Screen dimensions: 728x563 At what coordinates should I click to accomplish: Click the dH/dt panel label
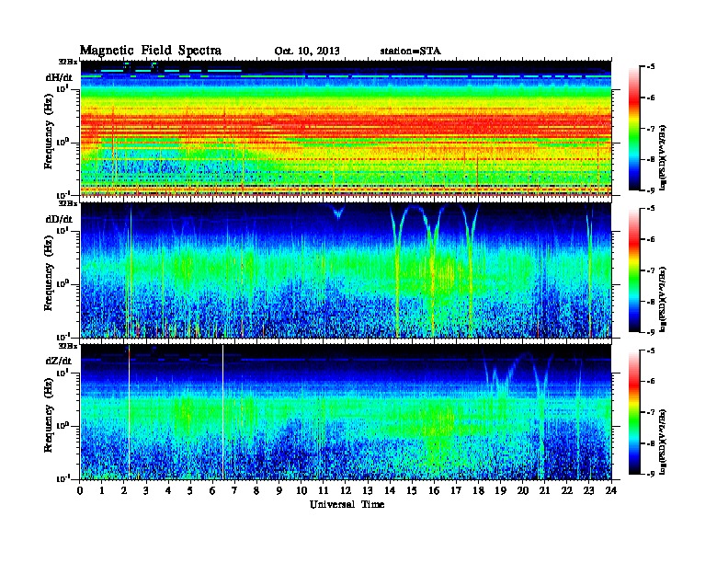click(x=59, y=77)
